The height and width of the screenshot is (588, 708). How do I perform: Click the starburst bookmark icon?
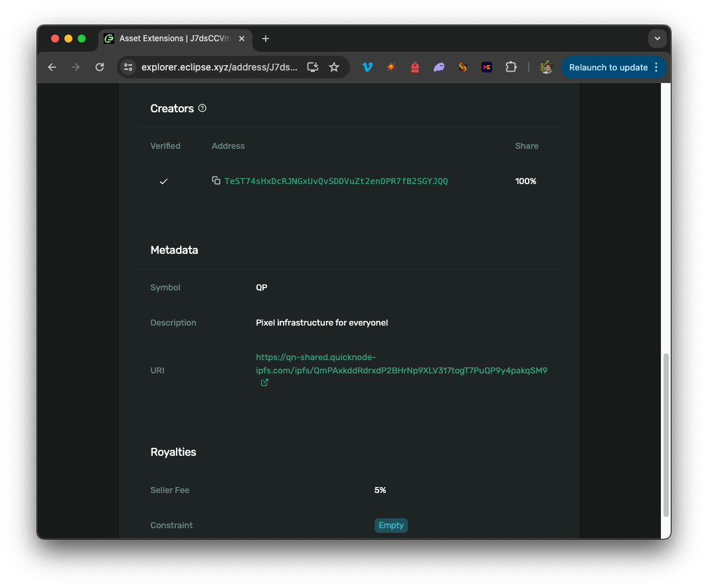point(391,67)
